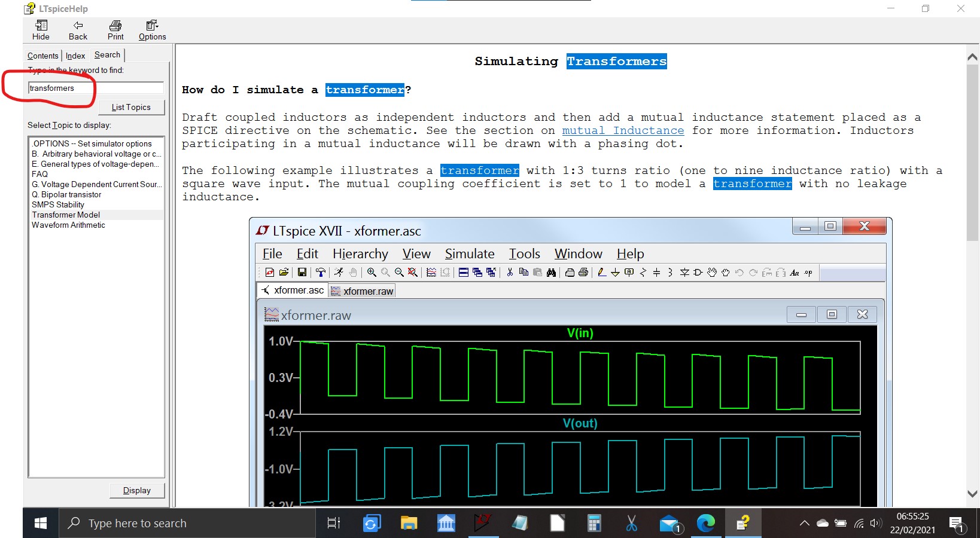Switch to the Index tab
980x538 pixels.
point(75,56)
